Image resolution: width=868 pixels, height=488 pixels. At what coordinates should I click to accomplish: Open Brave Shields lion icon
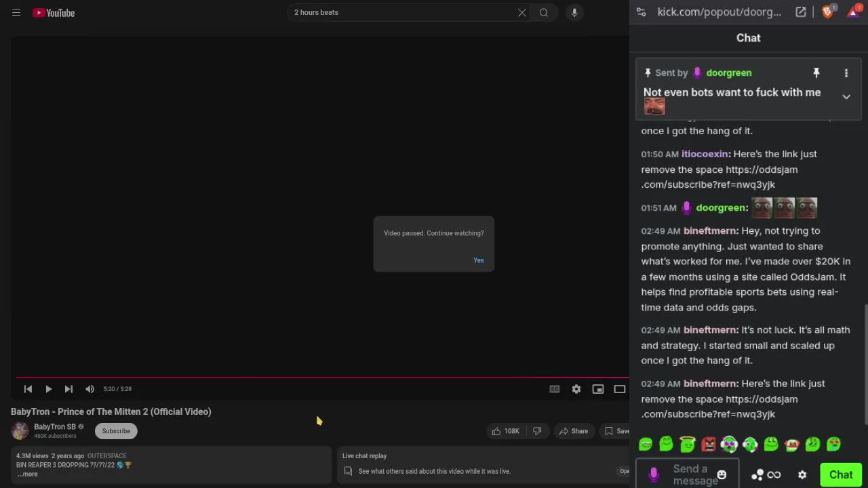tap(827, 12)
